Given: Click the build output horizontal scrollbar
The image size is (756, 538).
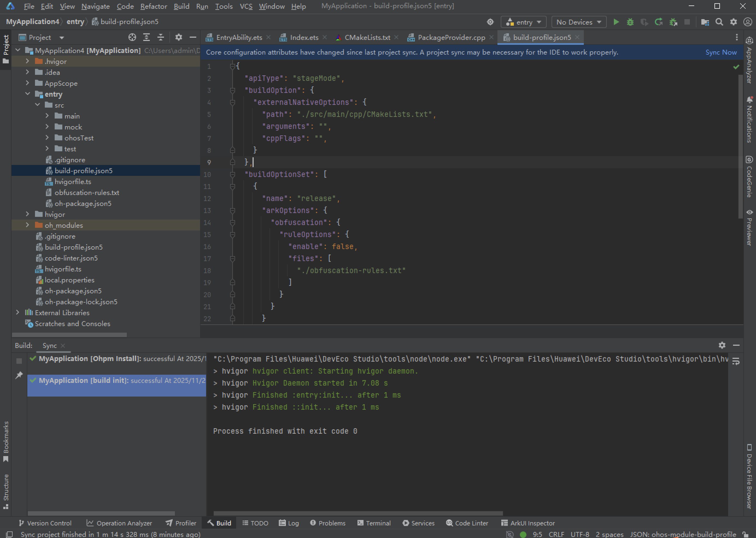Looking at the screenshot, I should tap(358, 513).
